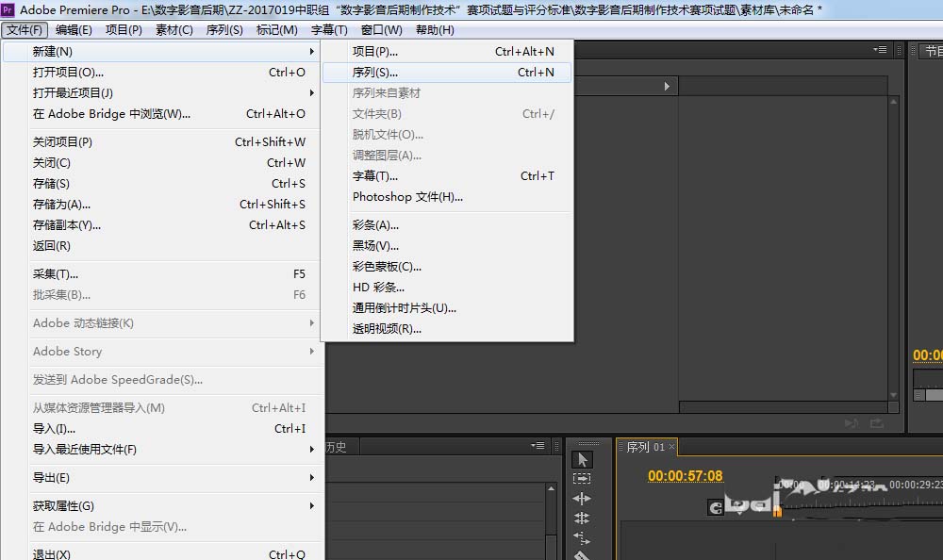Select the Ripple Edit tool

582,498
